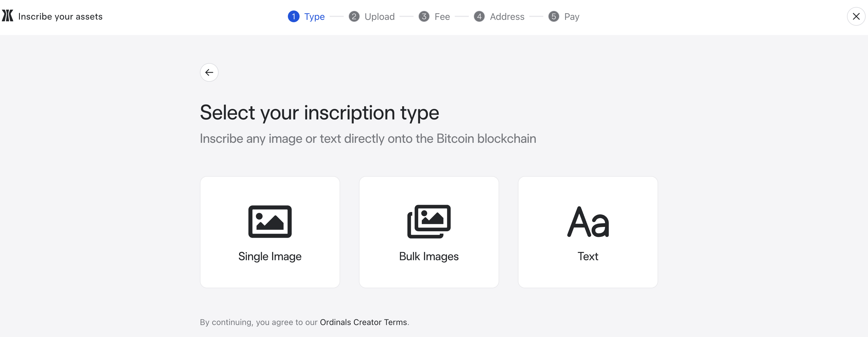Select the Aa Text icon
Screen dimensions: 868x337
click(588, 222)
